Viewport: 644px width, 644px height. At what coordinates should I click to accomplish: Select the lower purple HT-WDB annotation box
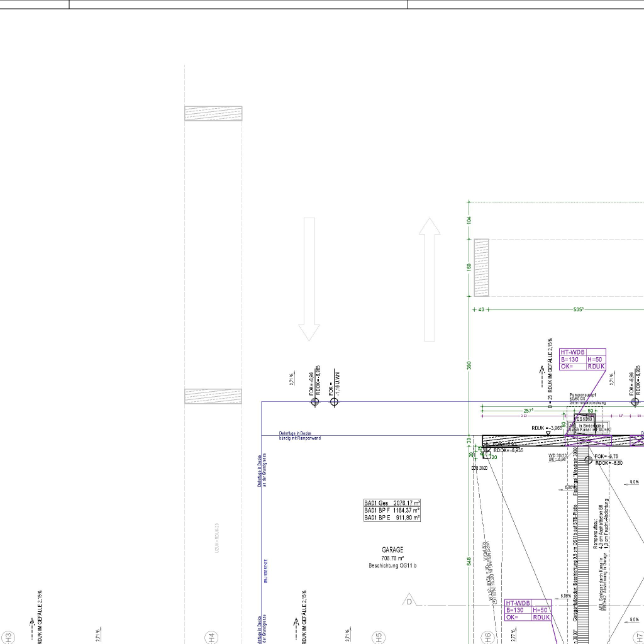click(x=528, y=610)
